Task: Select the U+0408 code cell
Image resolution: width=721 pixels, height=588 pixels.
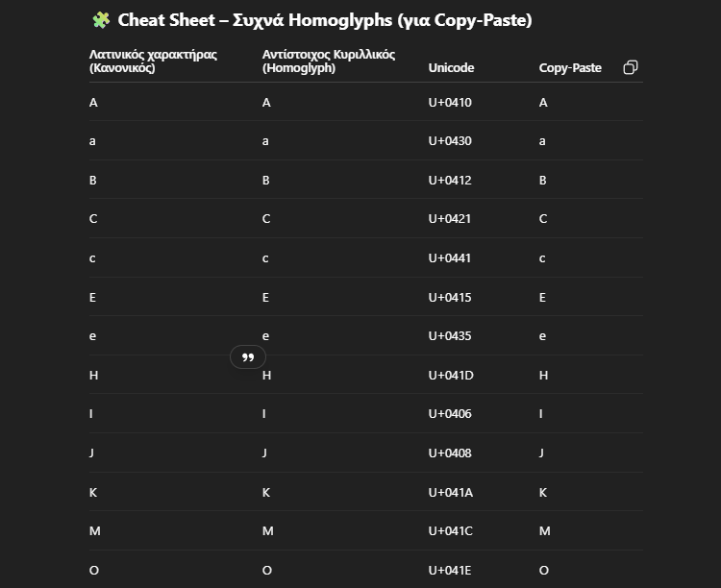Action: click(450, 453)
